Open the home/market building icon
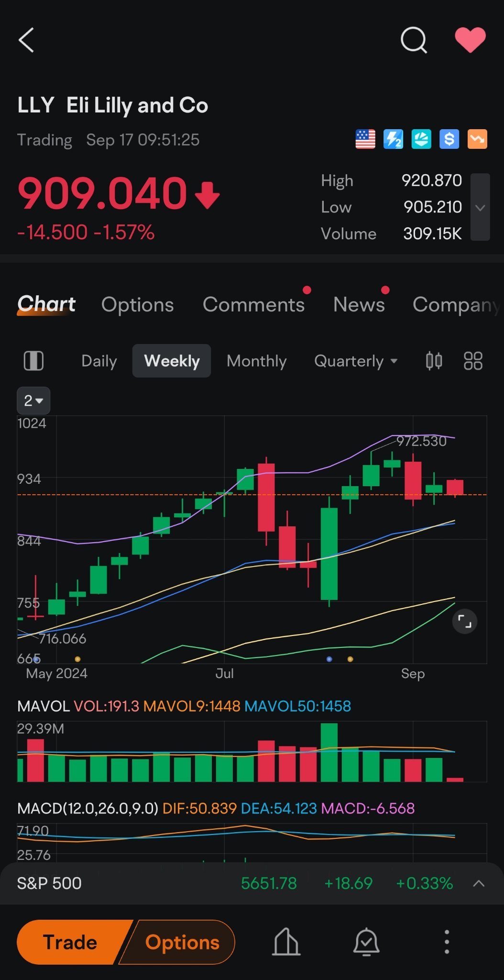The width and height of the screenshot is (504, 980). pos(286,942)
